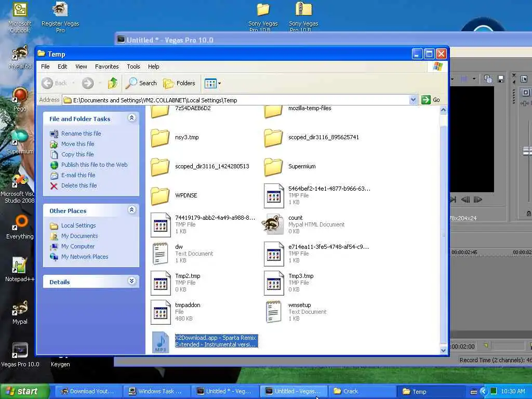
Task: Select the tmpaddon file
Action: tap(176, 312)
